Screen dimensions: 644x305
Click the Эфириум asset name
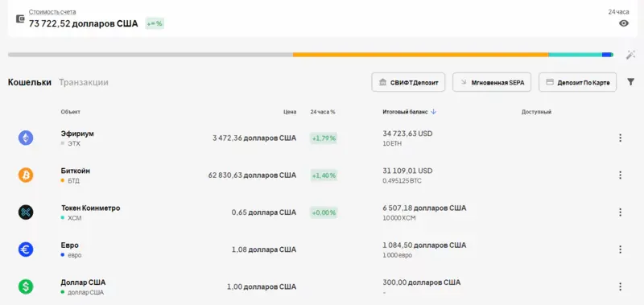pyautogui.click(x=77, y=134)
